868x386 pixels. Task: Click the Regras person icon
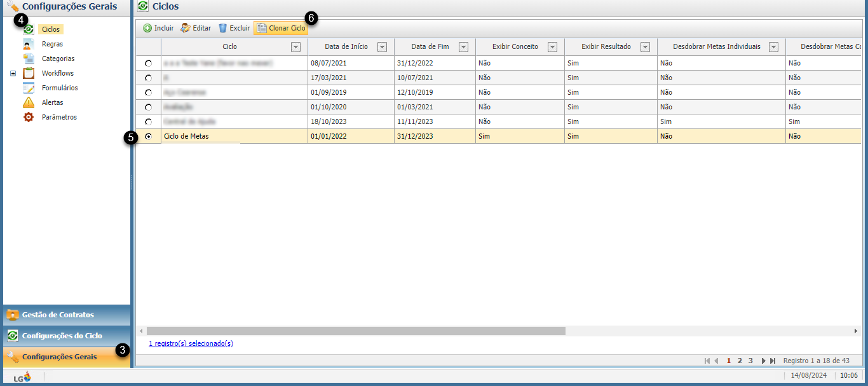[x=29, y=44]
